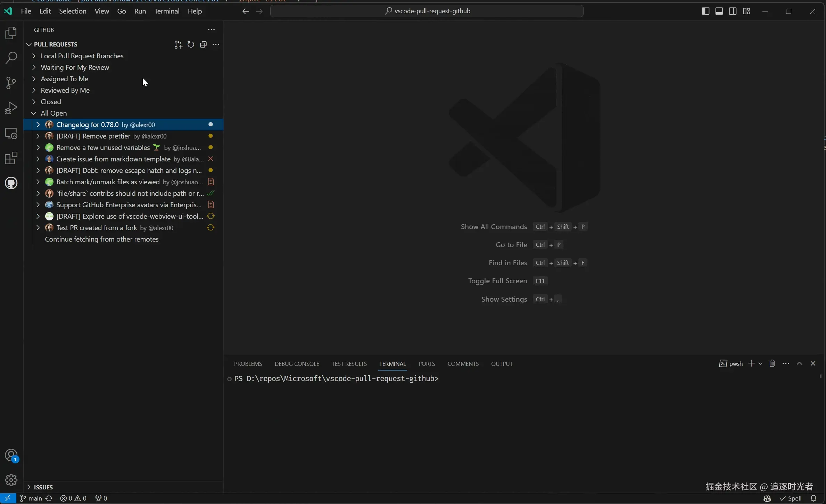Image resolution: width=826 pixels, height=504 pixels.
Task: Toggle the primary side bar layout button
Action: tap(705, 11)
